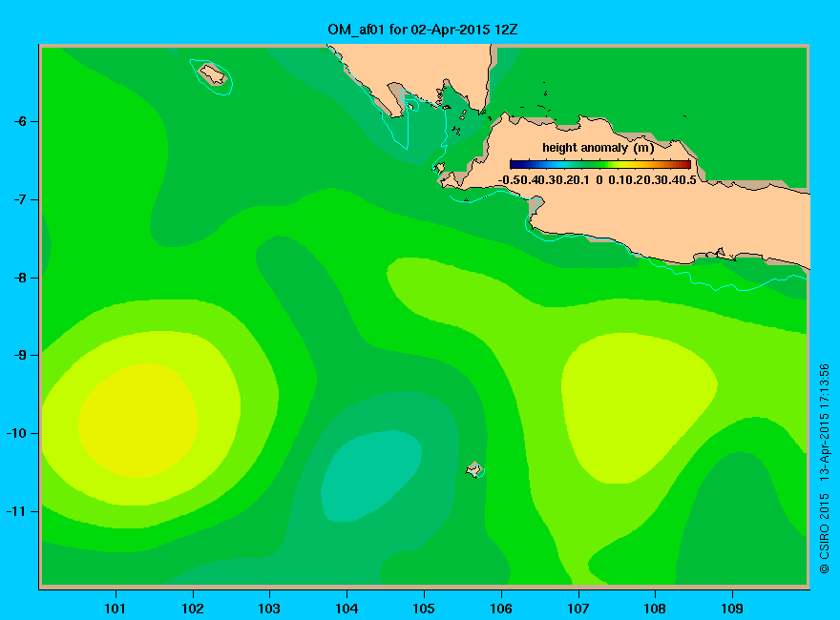Click longitude axis label "106"
840x620 pixels.
[501, 609]
